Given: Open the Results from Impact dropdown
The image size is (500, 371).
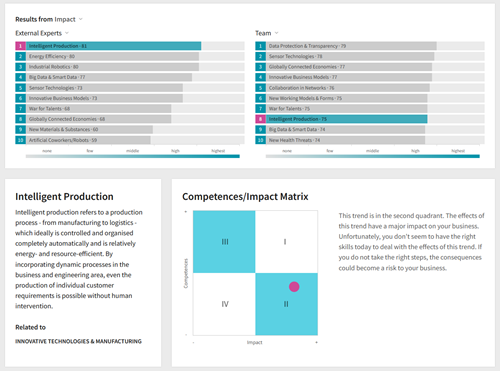Looking at the screenshot, I should coord(49,19).
